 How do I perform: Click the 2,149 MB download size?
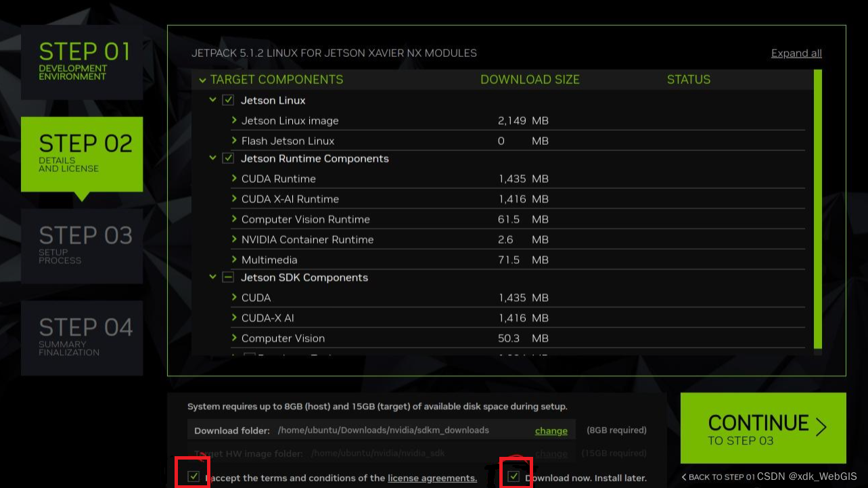coord(523,120)
